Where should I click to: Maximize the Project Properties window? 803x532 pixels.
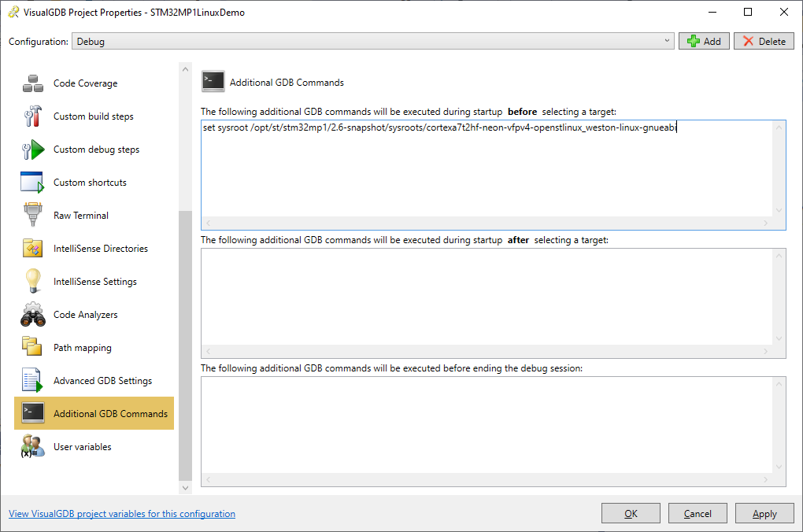point(748,12)
